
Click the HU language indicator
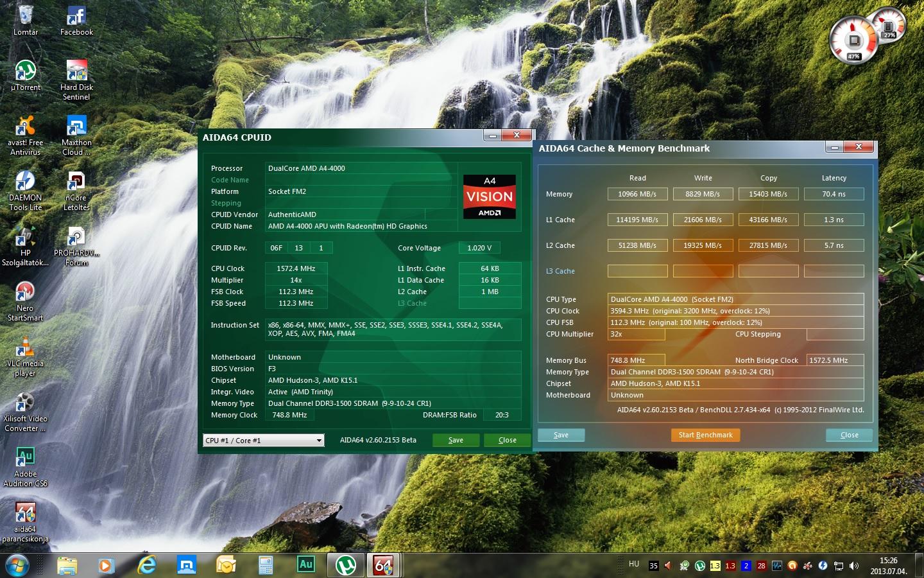(634, 564)
